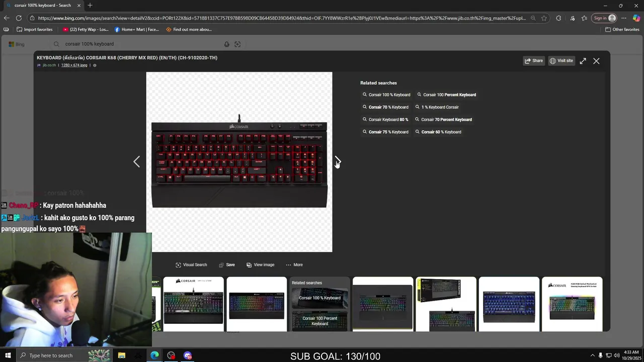Refresh the current page
This screenshot has height=362, width=644.
(x=19, y=18)
